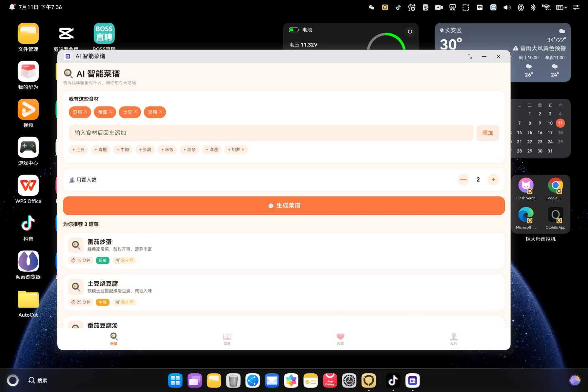The height and width of the screenshot is (392, 588).
Task: Open settings gear in the dock
Action: coord(349,381)
